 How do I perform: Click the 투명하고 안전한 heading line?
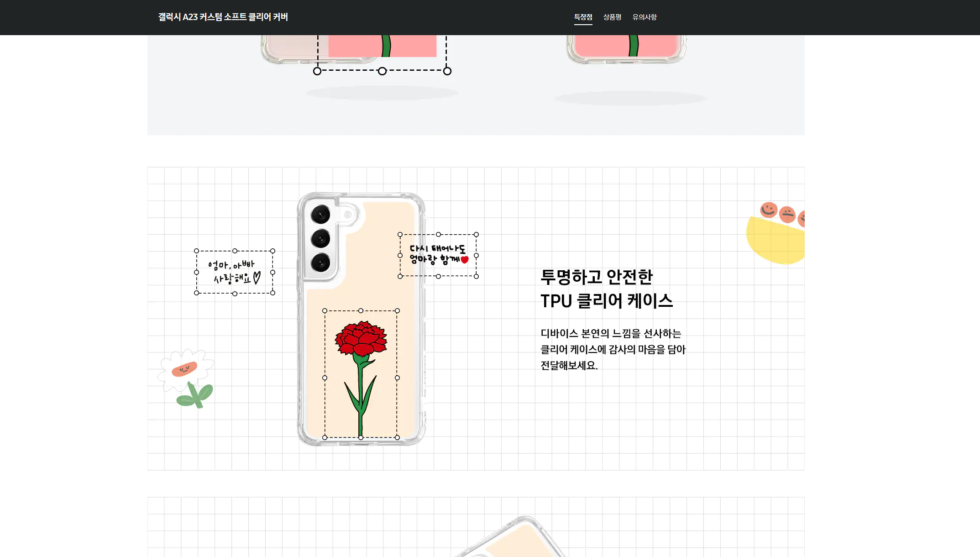[x=597, y=277]
